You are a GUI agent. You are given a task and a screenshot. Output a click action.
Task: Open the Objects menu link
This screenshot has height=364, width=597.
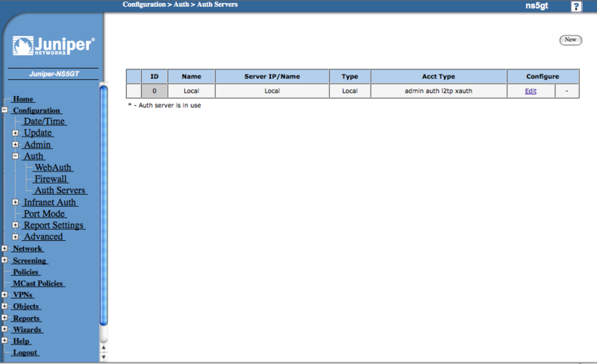click(26, 306)
